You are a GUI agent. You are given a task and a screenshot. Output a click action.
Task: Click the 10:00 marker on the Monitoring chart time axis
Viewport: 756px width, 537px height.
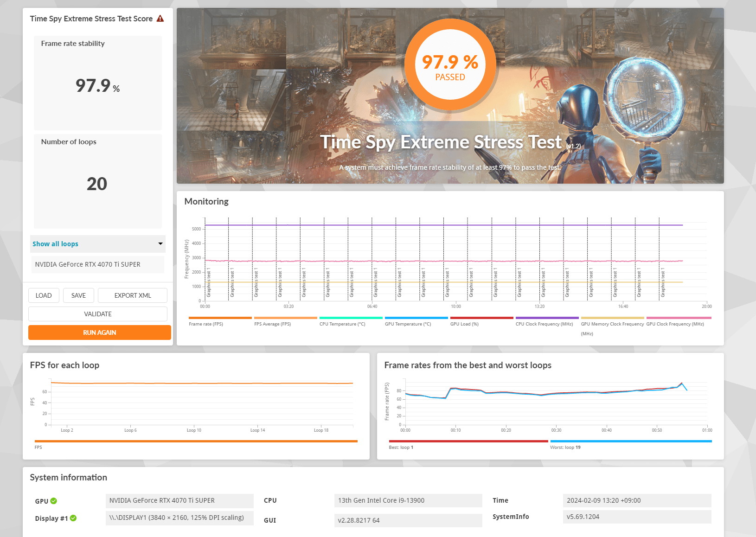(x=456, y=307)
